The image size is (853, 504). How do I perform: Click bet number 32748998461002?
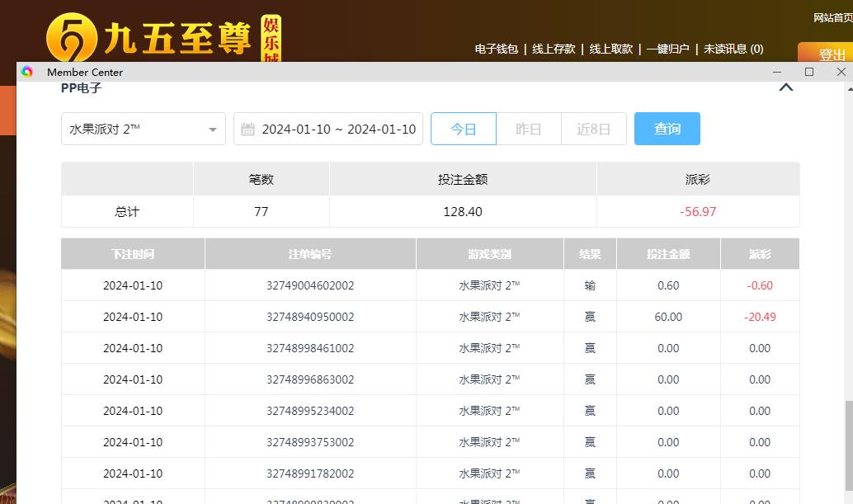click(x=310, y=348)
